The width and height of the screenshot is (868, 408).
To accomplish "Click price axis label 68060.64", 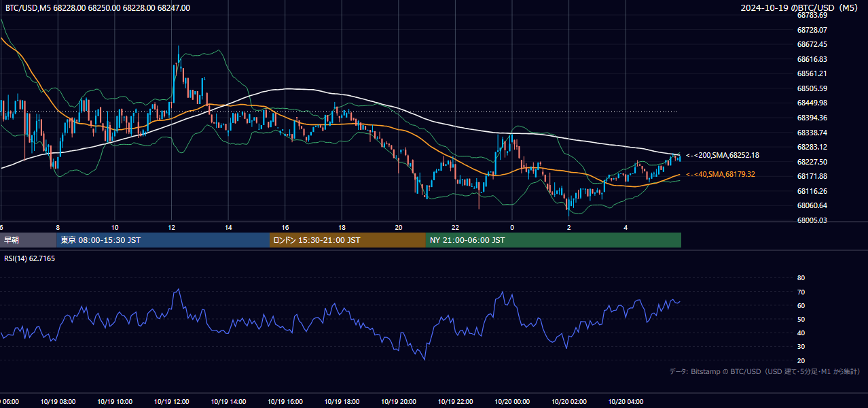I will (812, 205).
